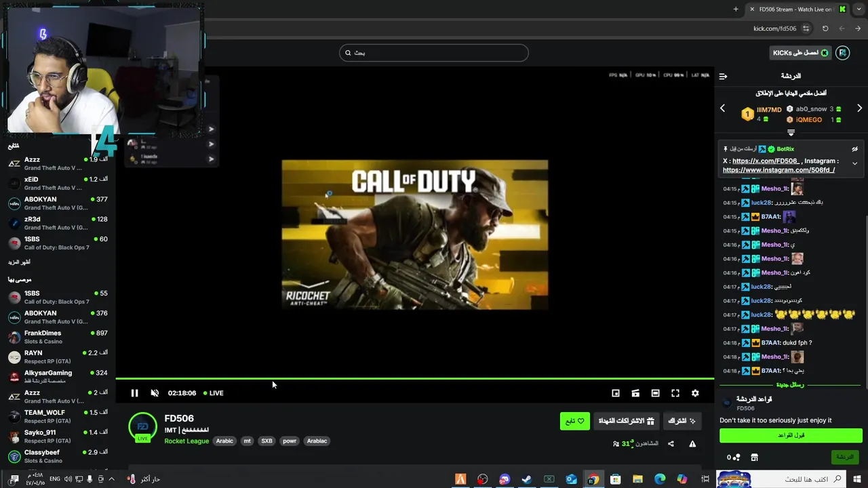Open the x.com/FD506_ link
Screen dimensions: 868x488
coord(766,161)
